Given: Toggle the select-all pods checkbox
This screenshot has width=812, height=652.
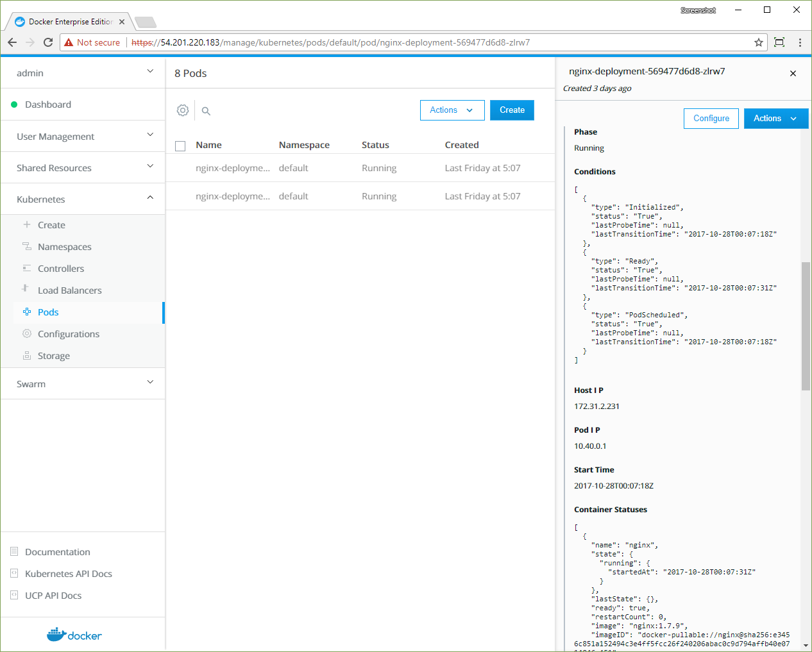Looking at the screenshot, I should (x=180, y=146).
